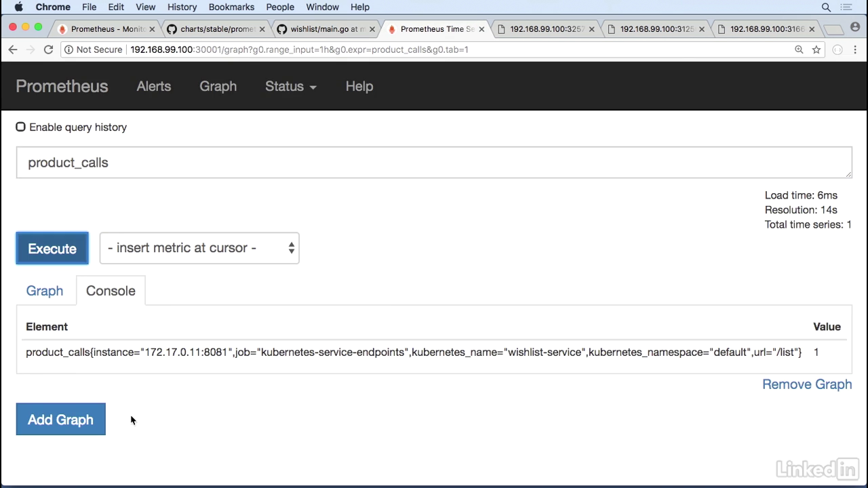Image resolution: width=868 pixels, height=488 pixels.
Task: Close the wishlist/main.go tab
Action: pos(372,29)
